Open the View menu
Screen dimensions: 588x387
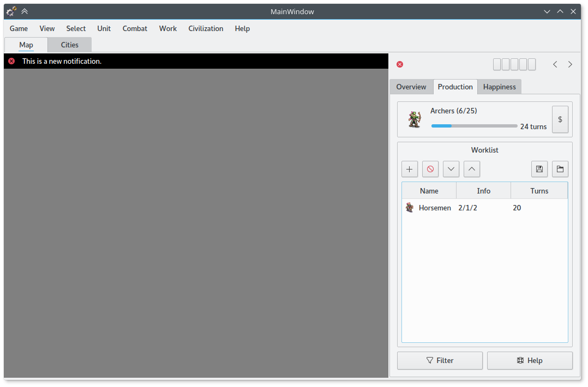(47, 28)
